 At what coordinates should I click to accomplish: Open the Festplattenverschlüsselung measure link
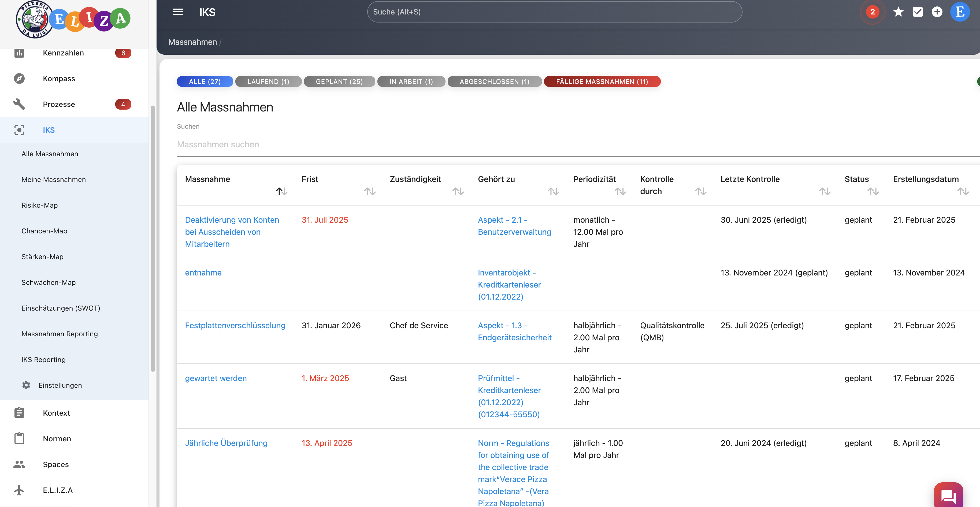235,326
